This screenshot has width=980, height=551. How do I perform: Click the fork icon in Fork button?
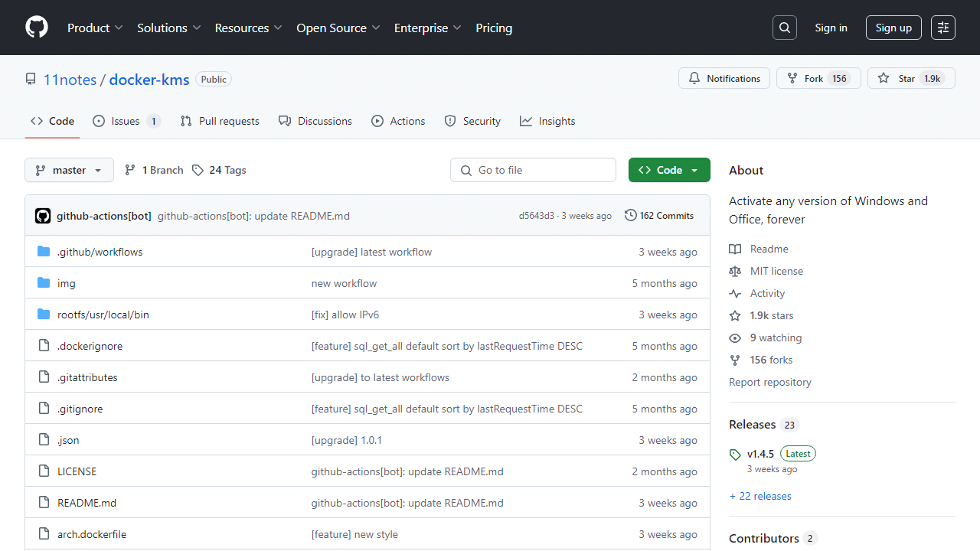(792, 78)
